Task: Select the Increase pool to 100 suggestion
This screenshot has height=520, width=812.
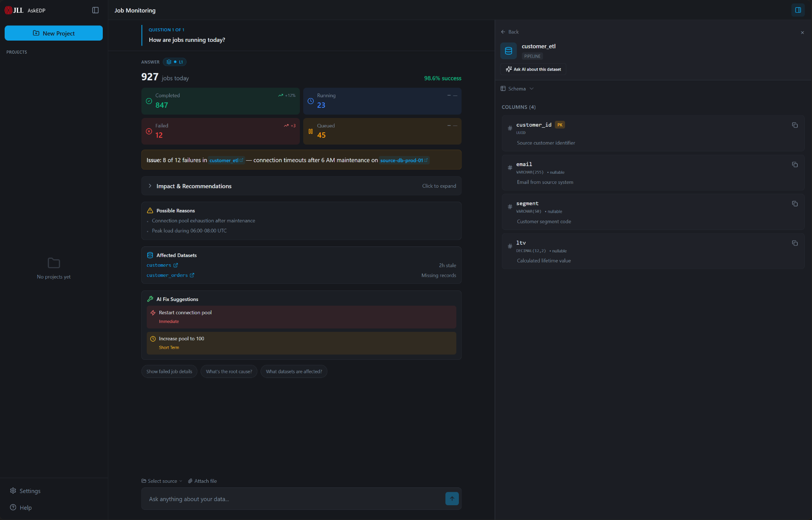Action: (301, 343)
